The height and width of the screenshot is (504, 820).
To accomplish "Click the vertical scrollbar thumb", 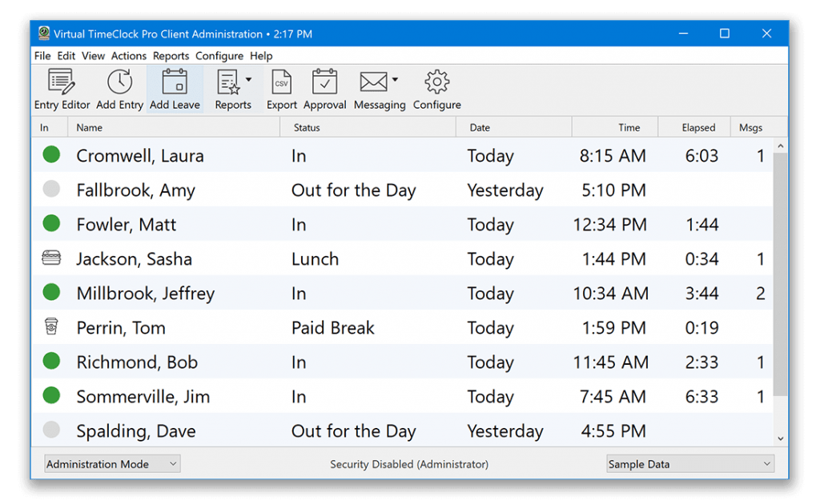I will (781, 274).
